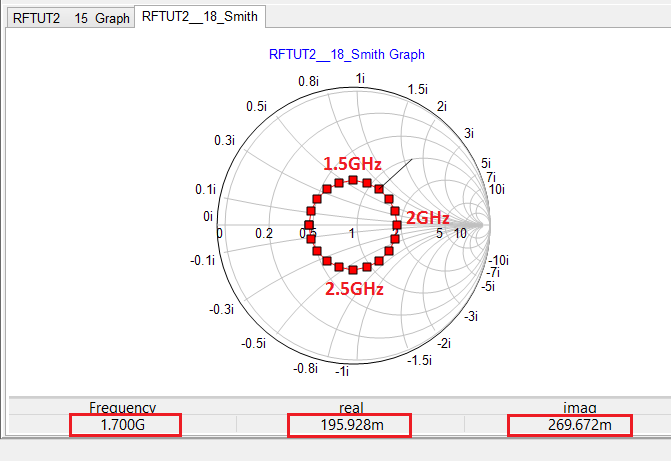Click the Frequency column header

tap(123, 407)
